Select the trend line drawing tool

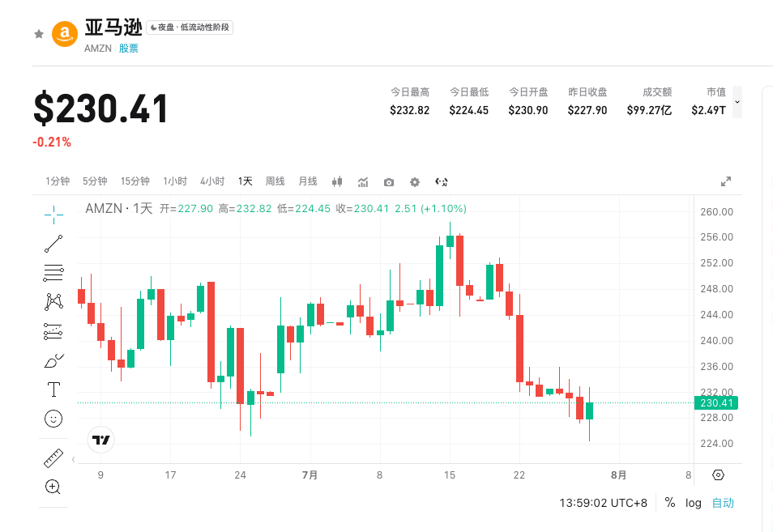pyautogui.click(x=53, y=244)
